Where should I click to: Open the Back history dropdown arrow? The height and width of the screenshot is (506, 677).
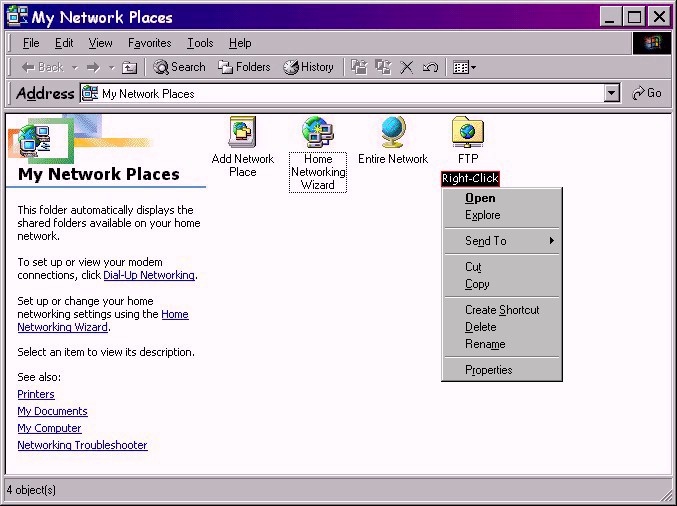click(75, 68)
